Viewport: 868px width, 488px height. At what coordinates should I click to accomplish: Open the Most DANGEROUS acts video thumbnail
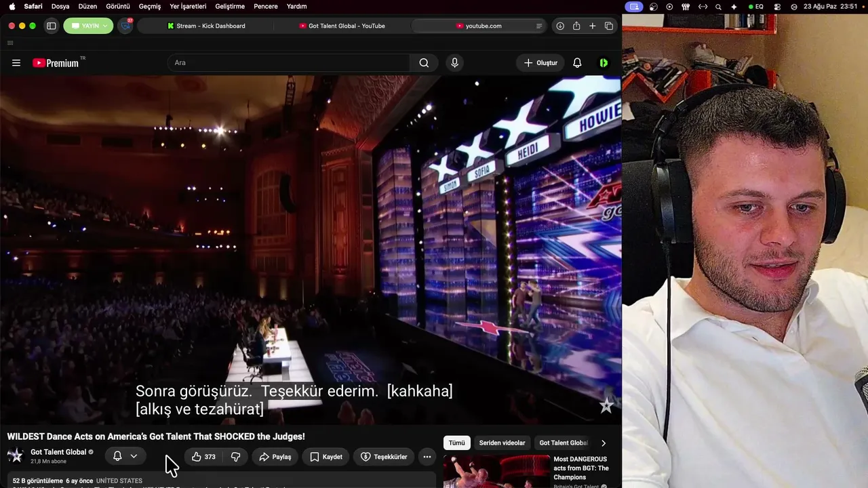(497, 471)
